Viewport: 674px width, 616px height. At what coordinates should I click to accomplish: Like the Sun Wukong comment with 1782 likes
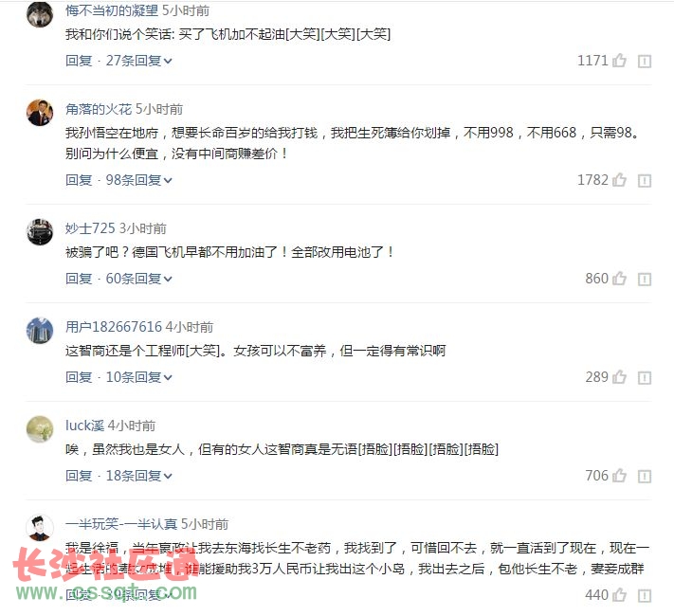point(619,180)
